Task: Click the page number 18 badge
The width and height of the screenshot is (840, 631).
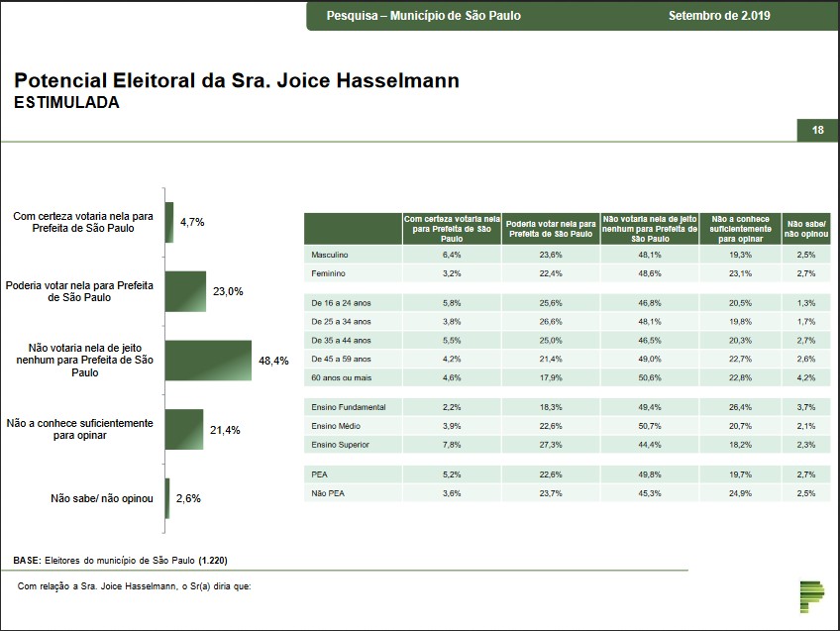Action: (x=817, y=131)
